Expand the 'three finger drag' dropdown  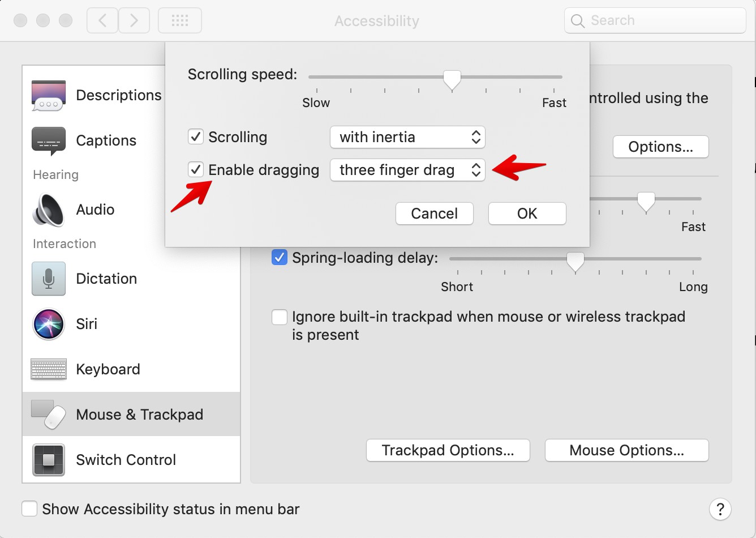click(x=407, y=170)
